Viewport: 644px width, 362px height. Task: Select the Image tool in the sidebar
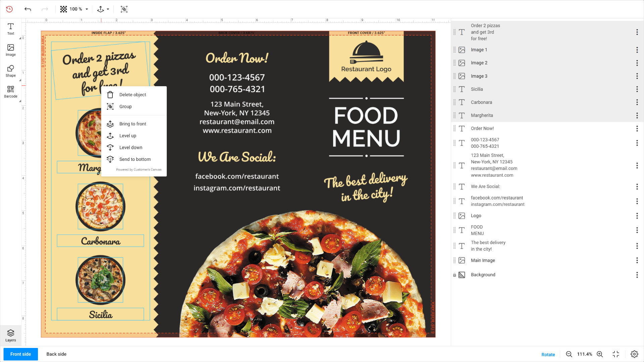10,50
